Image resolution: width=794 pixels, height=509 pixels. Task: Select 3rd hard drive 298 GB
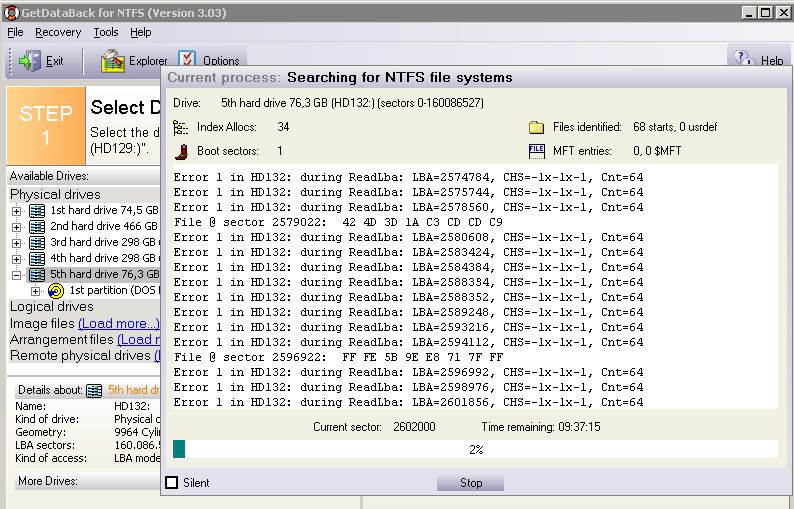point(104,242)
